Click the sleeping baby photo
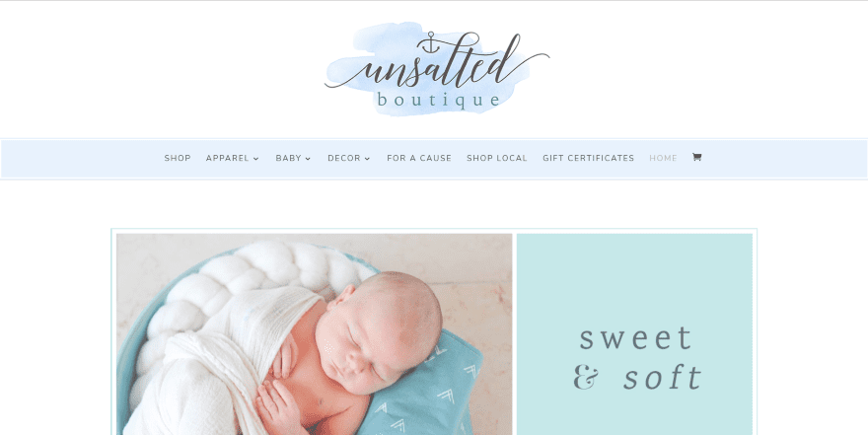This screenshot has width=868, height=435. tap(314, 333)
